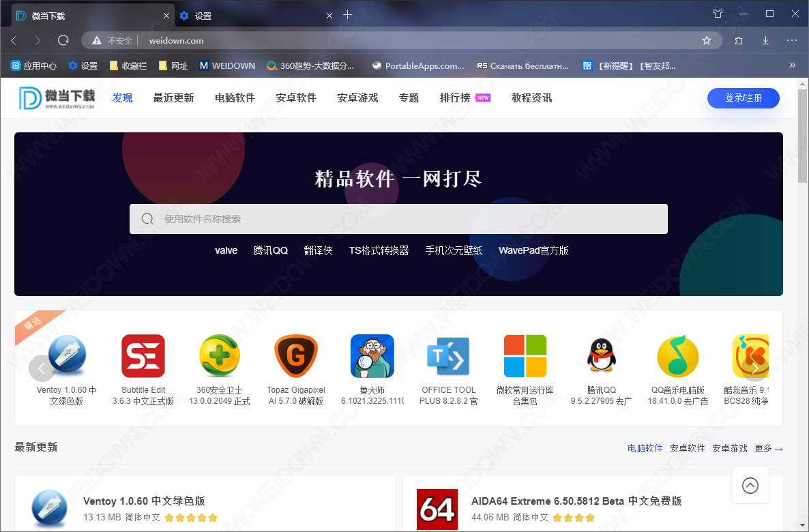The height and width of the screenshot is (532, 809).
Task: Select the 360安全卫士 icon
Action: 219,355
